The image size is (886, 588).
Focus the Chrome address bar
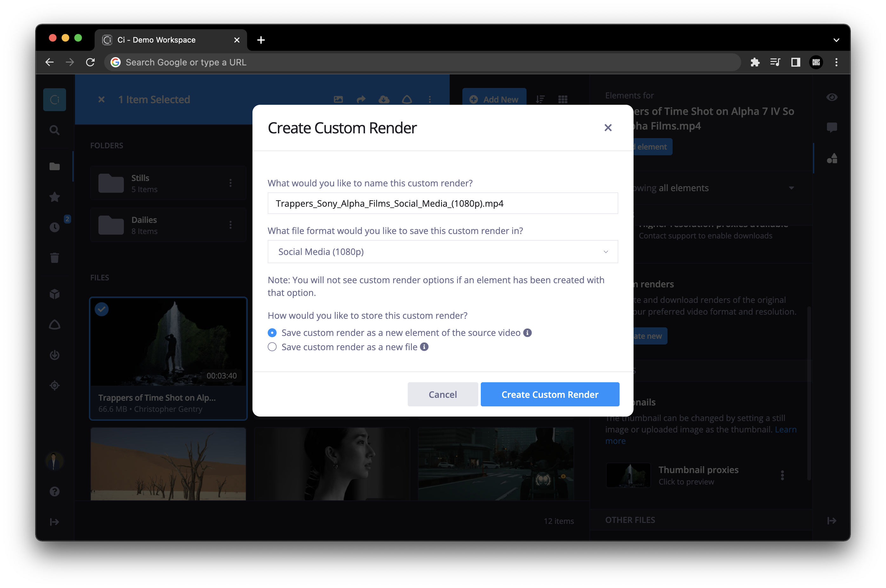(x=422, y=62)
